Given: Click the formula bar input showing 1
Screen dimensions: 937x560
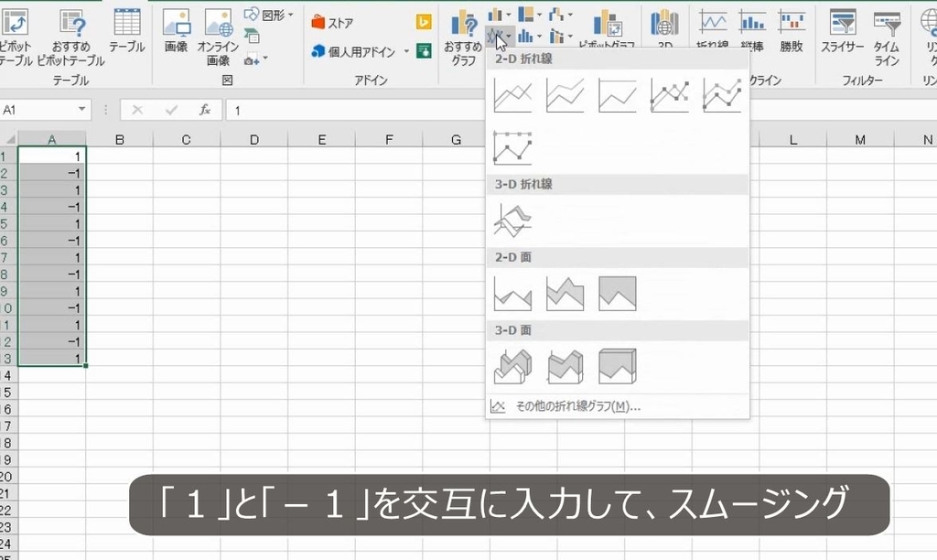Looking at the screenshot, I should [x=581, y=110].
